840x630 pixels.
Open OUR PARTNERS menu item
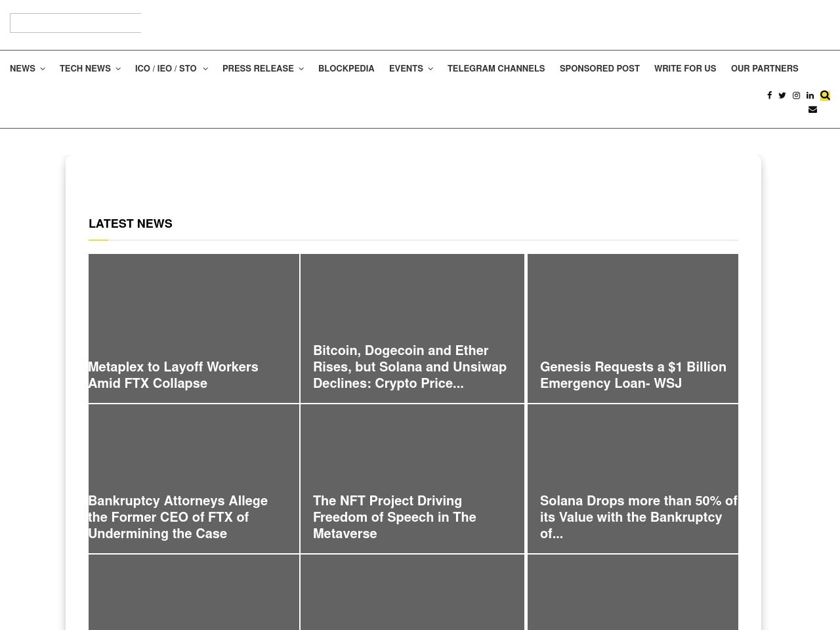coord(765,68)
